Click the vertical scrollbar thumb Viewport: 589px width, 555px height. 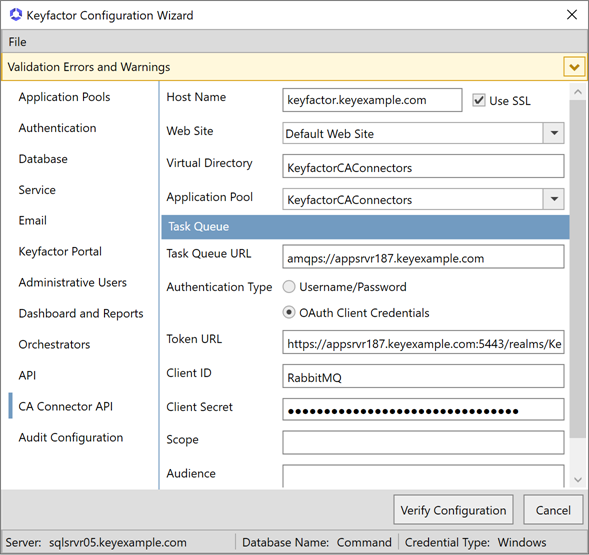coord(578,269)
